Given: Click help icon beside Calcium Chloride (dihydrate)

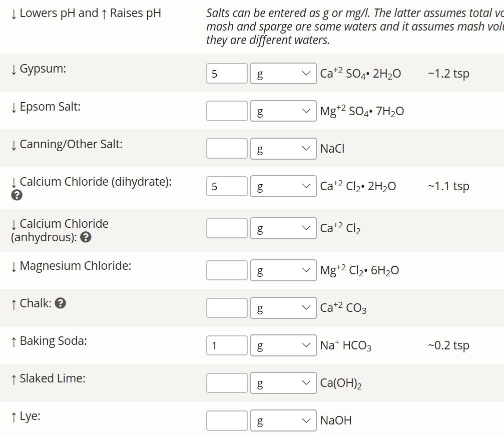Looking at the screenshot, I should point(17,195).
